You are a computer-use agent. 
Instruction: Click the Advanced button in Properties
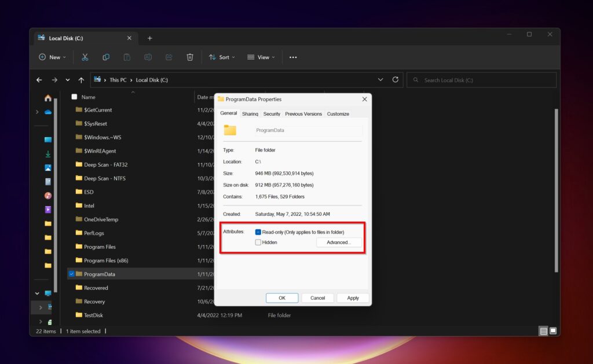pyautogui.click(x=339, y=242)
